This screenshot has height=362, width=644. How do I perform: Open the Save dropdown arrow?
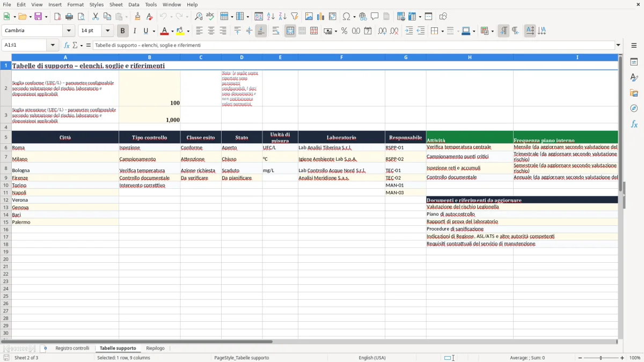tap(46, 17)
